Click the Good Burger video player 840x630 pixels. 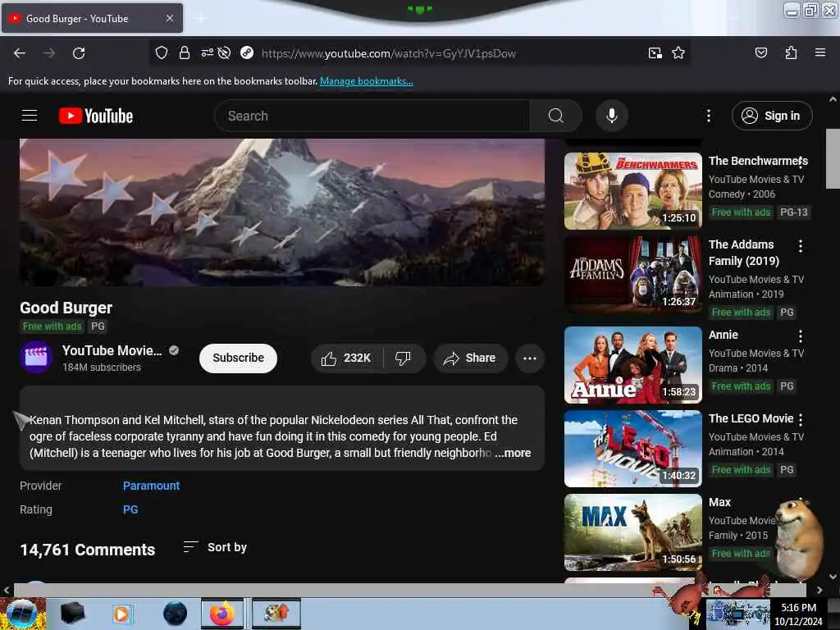coord(282,212)
